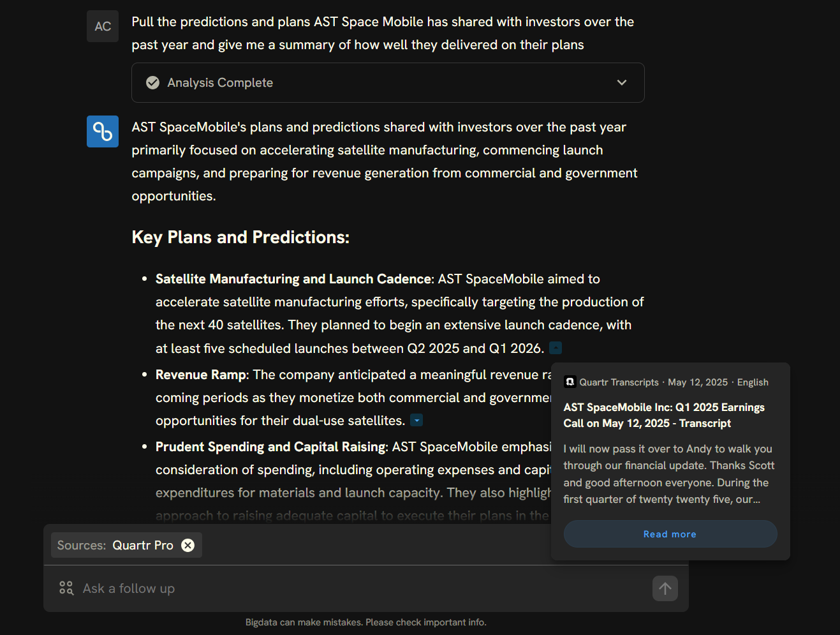
Task: Open AST SpaceMobile Q1 2025 Earnings Call transcript title
Action: tap(664, 415)
